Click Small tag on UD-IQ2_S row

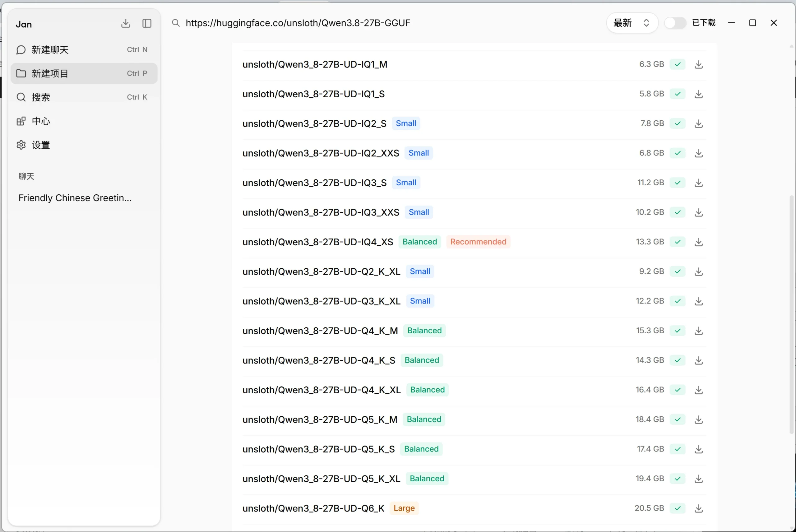click(x=406, y=123)
